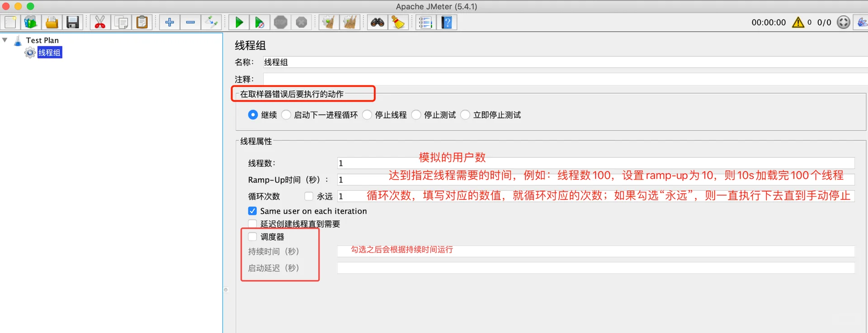This screenshot has height=333, width=868.
Task: Choose the 启动下一进程循环 radio option
Action: [x=286, y=115]
